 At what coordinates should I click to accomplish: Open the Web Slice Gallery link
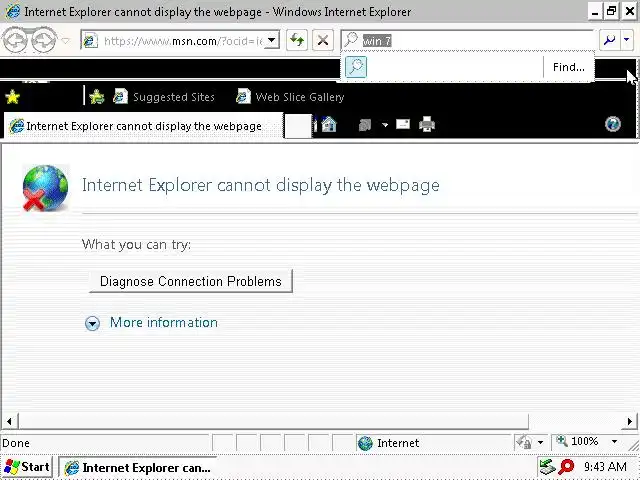(290, 97)
